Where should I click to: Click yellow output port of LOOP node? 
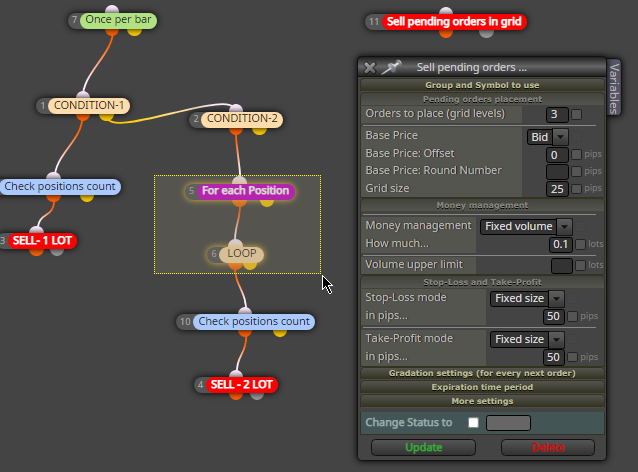[x=250, y=265]
